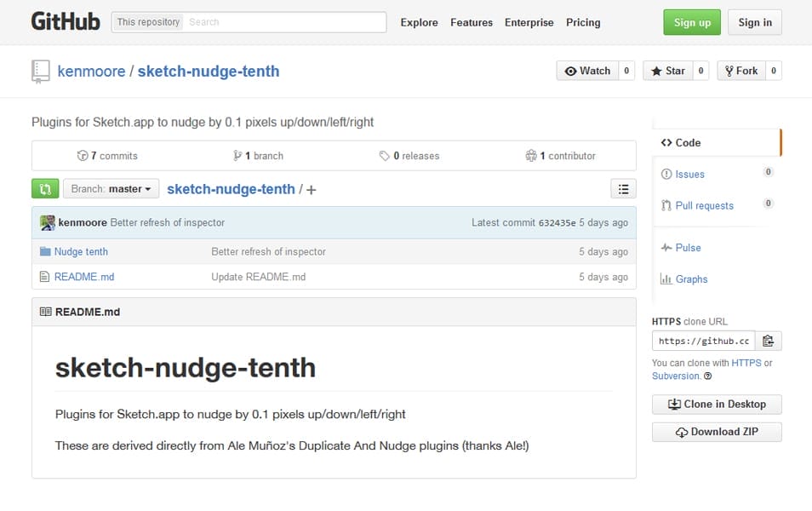Open the Explore menu
Image resolution: width=812 pixels, height=511 pixels.
[419, 22]
